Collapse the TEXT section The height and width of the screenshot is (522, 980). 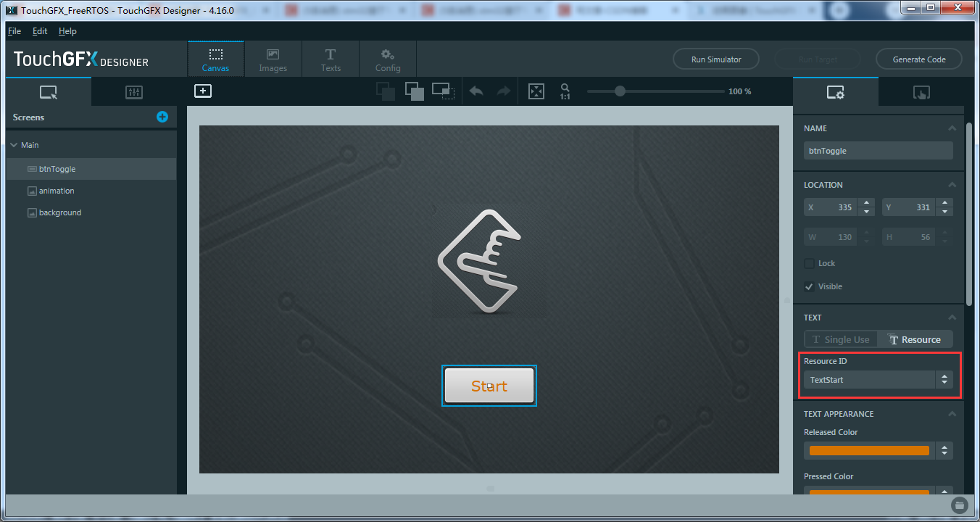(952, 318)
